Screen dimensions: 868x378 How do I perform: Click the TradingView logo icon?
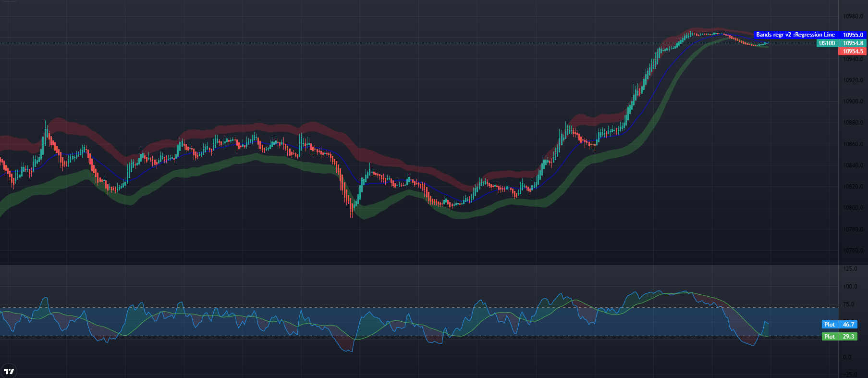[x=9, y=371]
